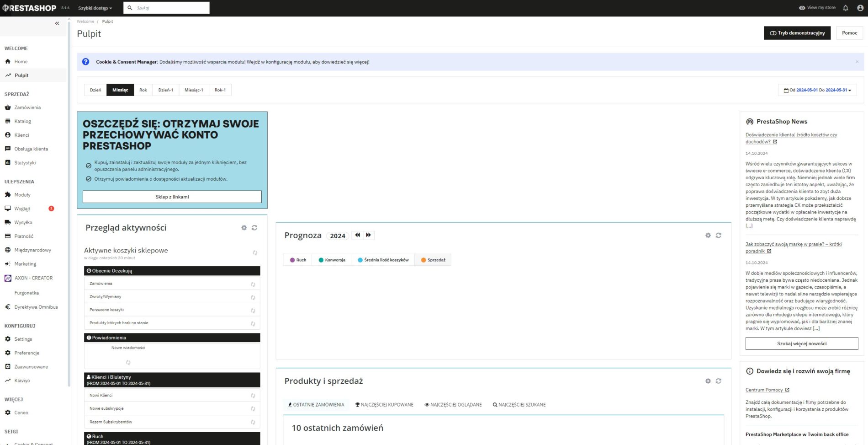Open notifications bell icon
868x445 pixels.
(846, 8)
